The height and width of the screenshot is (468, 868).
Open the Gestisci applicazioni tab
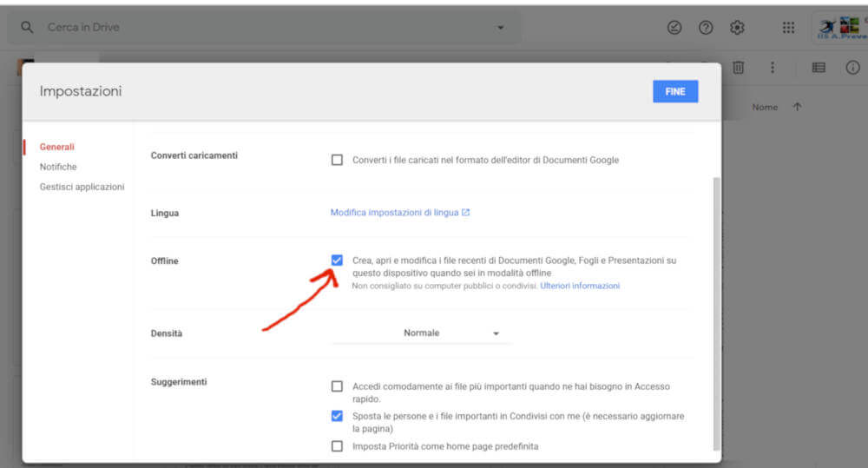(82, 187)
